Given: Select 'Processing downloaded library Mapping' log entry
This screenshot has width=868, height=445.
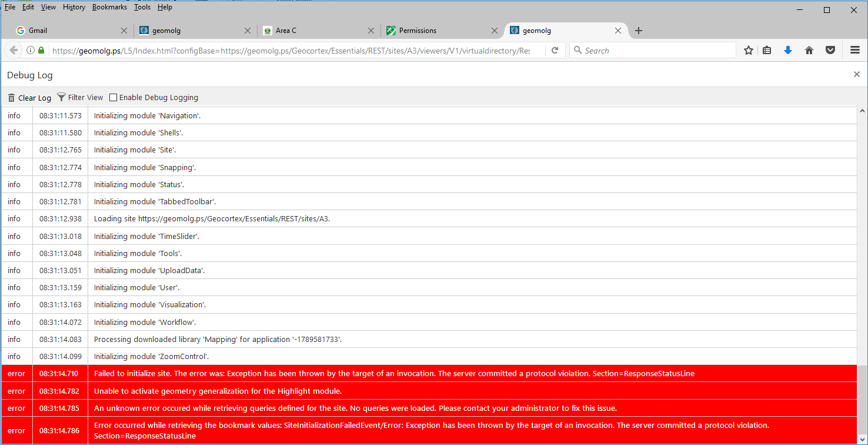Looking at the screenshot, I should click(429, 339).
